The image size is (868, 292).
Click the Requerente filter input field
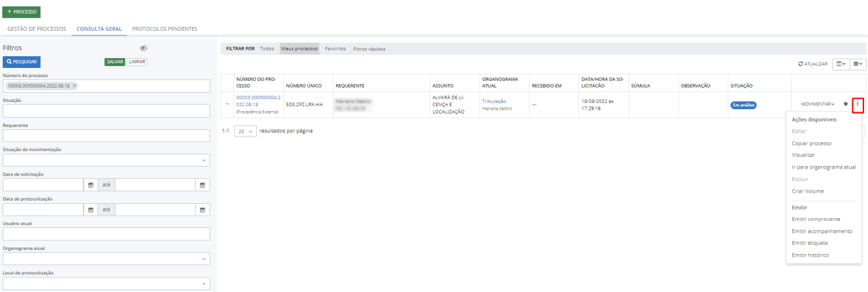click(x=106, y=136)
